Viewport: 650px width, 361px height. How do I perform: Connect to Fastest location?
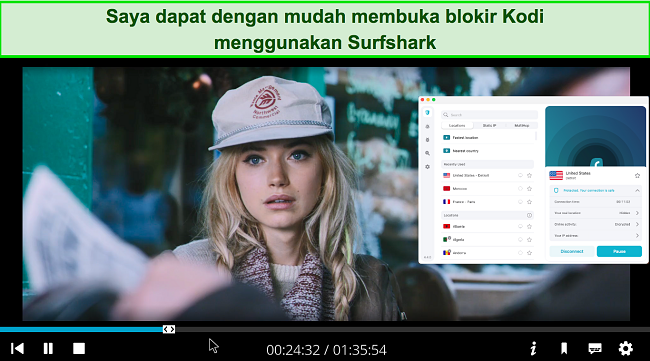[x=488, y=138]
